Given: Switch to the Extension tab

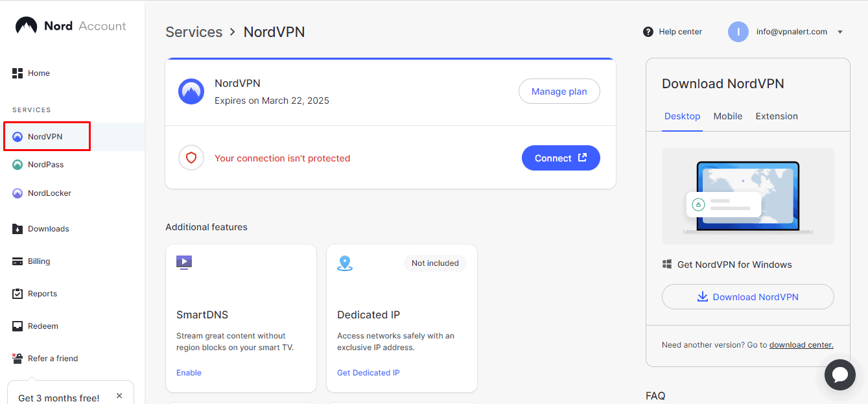Looking at the screenshot, I should [777, 116].
